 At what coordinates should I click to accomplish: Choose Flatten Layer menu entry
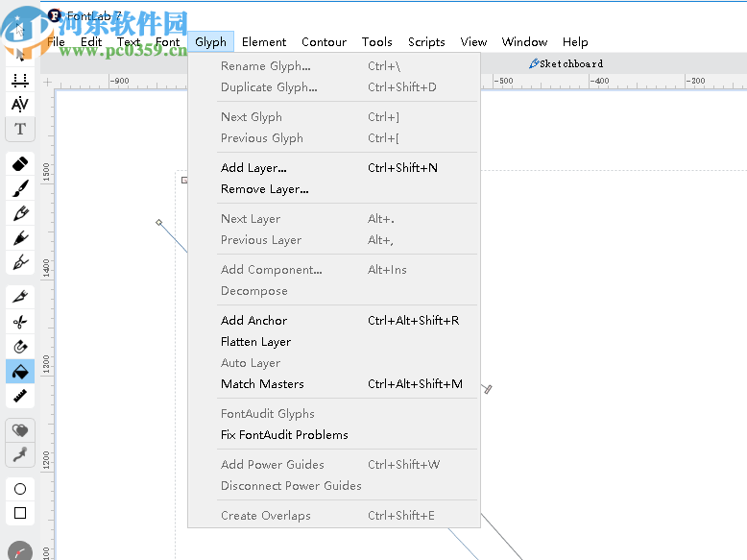[334, 342]
